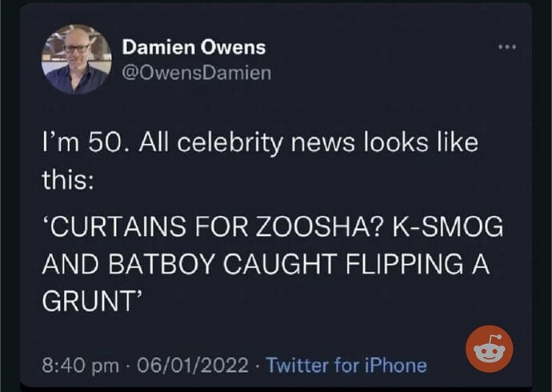Click the 8:40 pm timestamp

point(80,366)
